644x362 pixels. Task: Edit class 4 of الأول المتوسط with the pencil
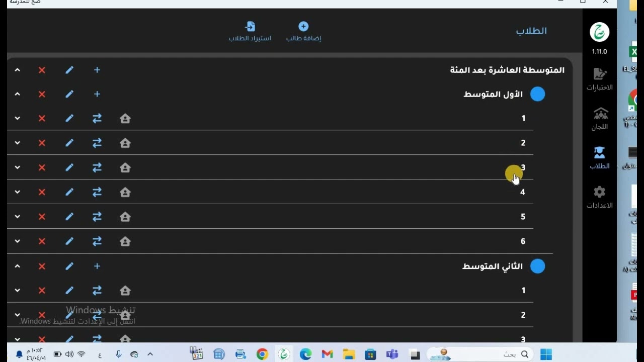(69, 192)
